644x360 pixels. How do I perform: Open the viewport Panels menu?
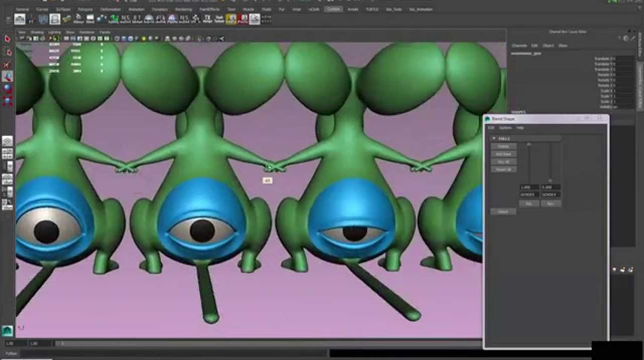coord(105,32)
